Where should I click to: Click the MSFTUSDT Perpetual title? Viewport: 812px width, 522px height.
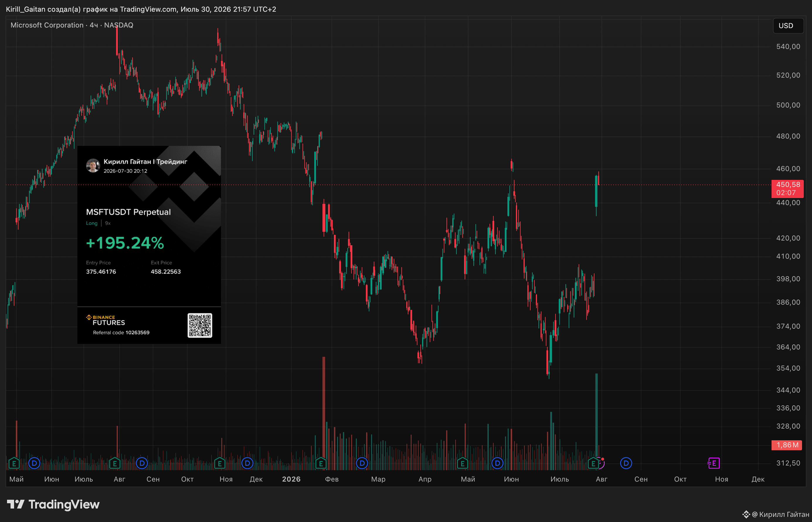click(129, 212)
